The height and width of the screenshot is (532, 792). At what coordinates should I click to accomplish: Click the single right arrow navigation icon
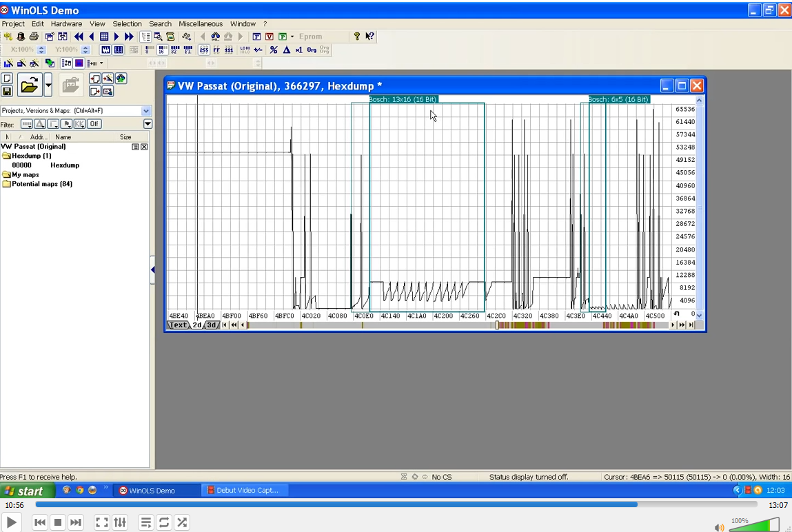coord(116,37)
